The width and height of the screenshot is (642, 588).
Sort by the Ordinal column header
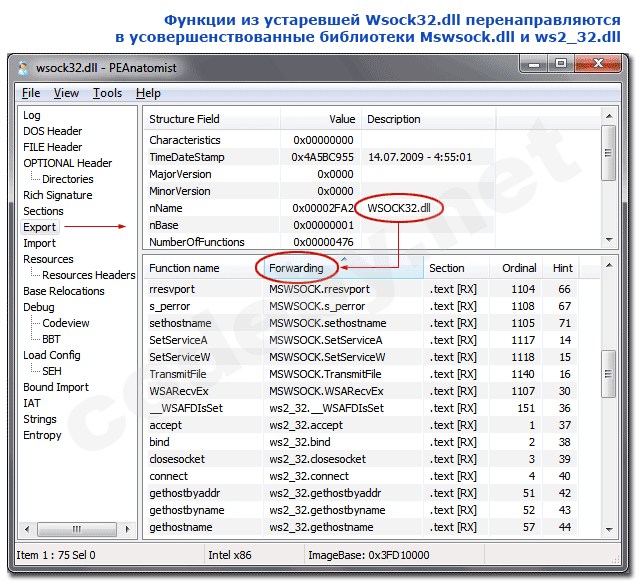519,268
